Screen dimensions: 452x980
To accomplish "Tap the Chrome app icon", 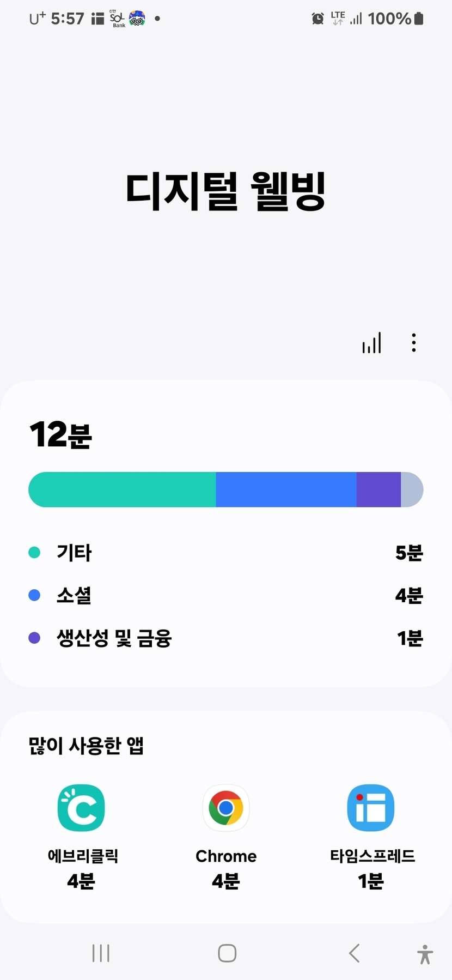I will (x=226, y=808).
